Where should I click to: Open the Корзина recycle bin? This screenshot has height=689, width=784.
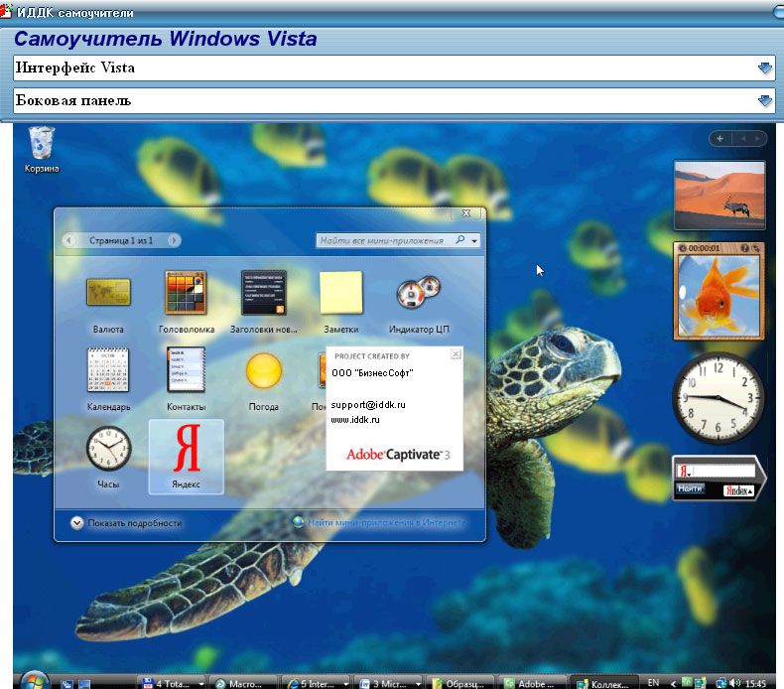tap(42, 145)
